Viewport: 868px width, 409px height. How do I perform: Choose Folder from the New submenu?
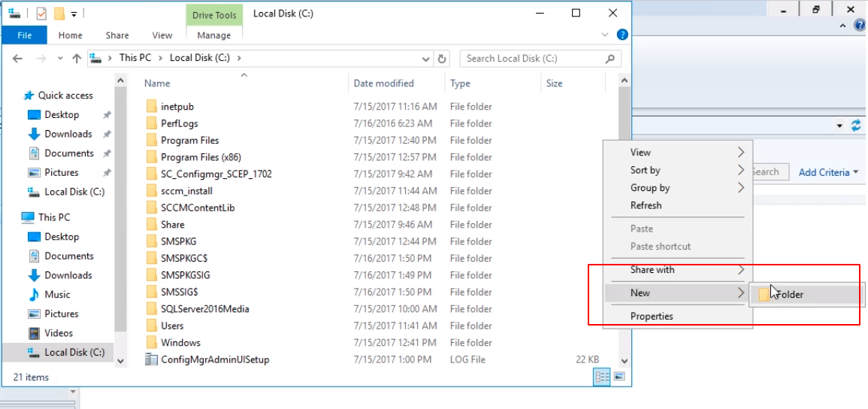pyautogui.click(x=788, y=295)
